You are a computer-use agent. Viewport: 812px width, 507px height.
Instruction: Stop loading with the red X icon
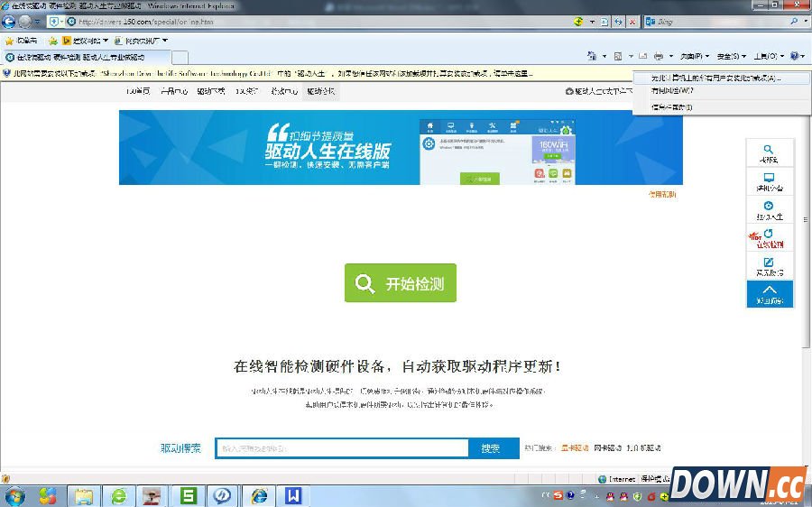click(632, 22)
